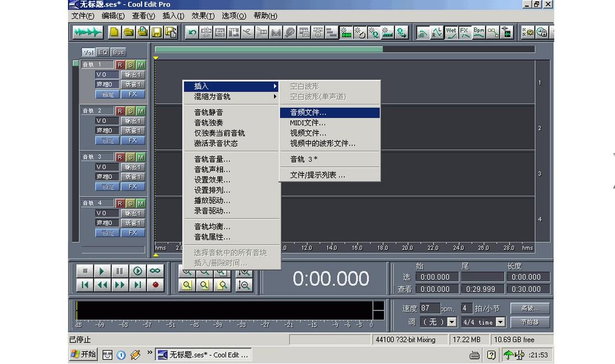Switch to the Bus tab
This screenshot has height=364, width=615.
(x=118, y=52)
